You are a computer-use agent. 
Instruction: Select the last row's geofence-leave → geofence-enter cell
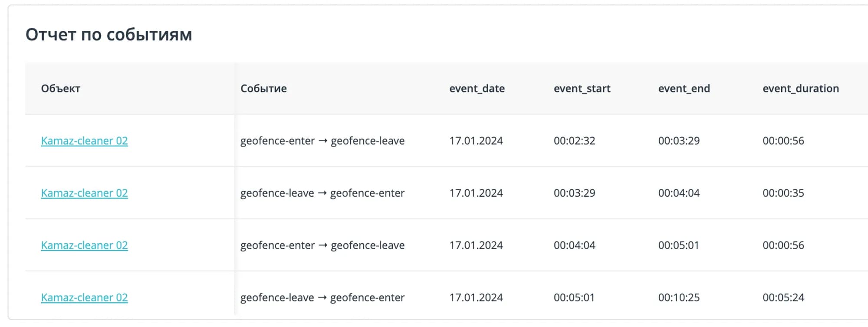point(322,297)
